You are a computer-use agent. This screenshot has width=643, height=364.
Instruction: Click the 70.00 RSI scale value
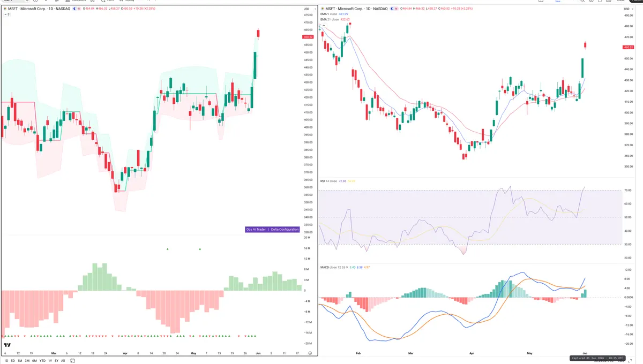(x=629, y=191)
